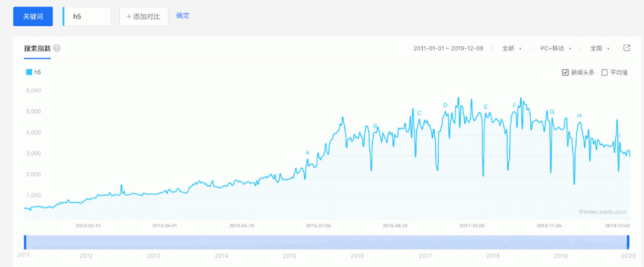
Task: Select the 搜索指数 tab
Action: pyautogui.click(x=37, y=48)
